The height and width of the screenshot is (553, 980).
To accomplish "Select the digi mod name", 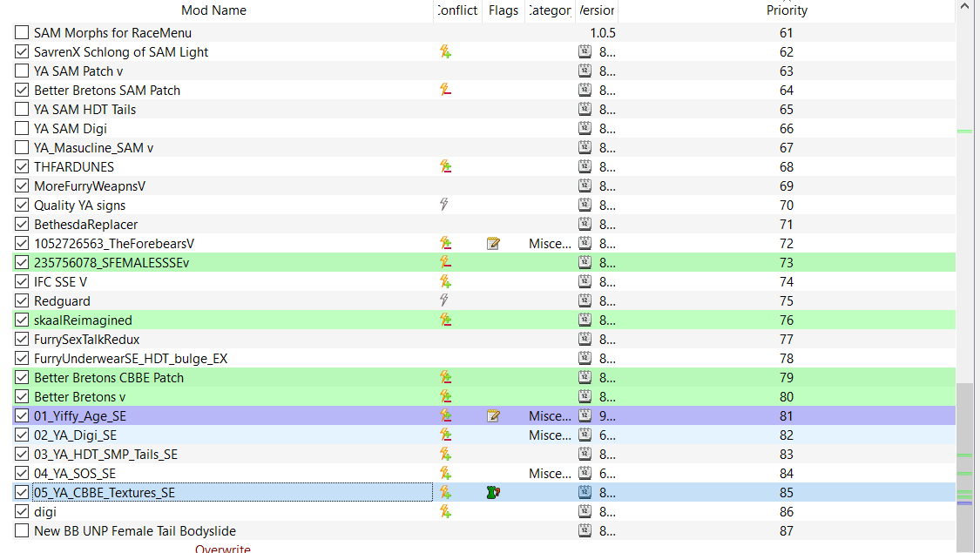I will [45, 512].
